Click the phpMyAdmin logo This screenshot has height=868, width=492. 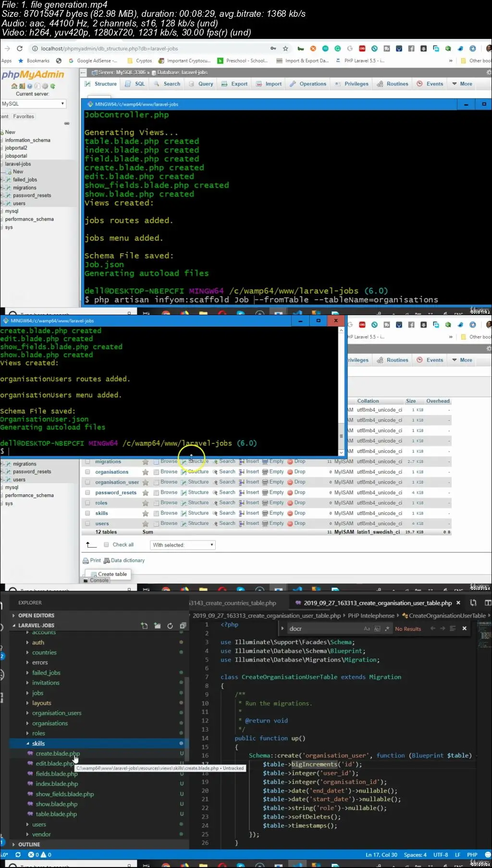pos(33,74)
